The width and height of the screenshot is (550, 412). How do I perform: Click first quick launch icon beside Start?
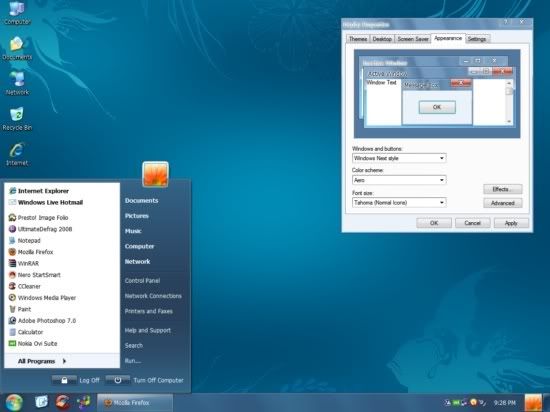tap(41, 402)
